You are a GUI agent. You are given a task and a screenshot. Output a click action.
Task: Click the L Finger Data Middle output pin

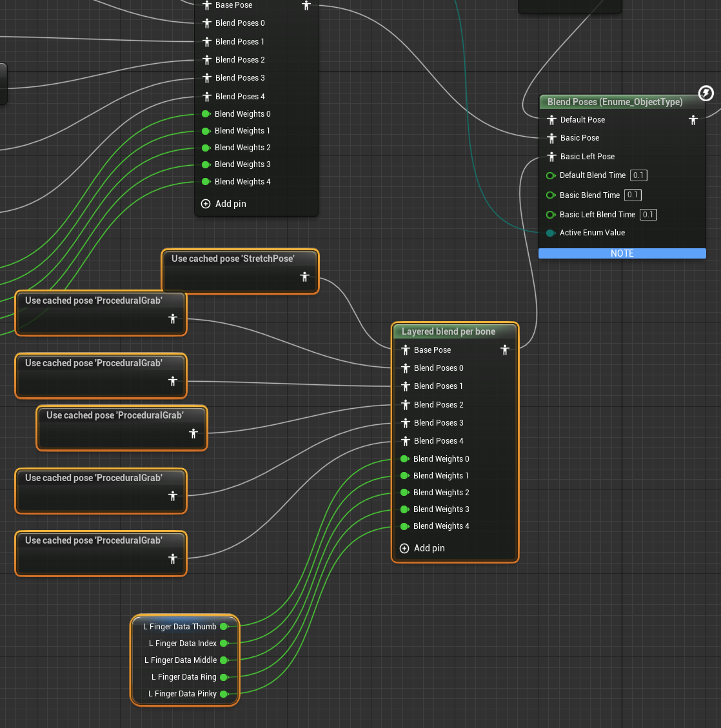pos(224,660)
